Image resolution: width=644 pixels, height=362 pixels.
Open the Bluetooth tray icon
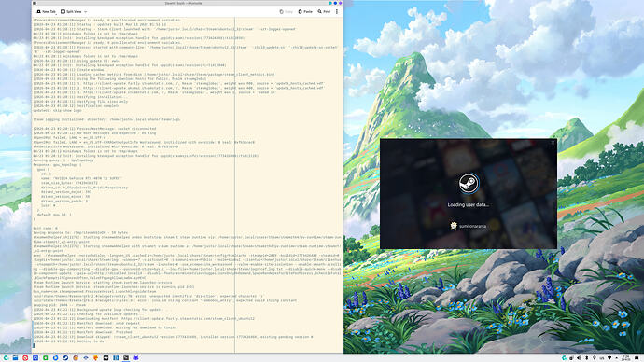[587, 358]
